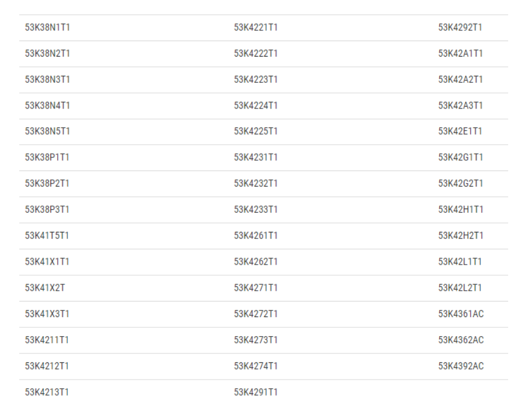532x413 pixels.
Task: Select the 53K4211T1 cell
Action: pos(47,340)
